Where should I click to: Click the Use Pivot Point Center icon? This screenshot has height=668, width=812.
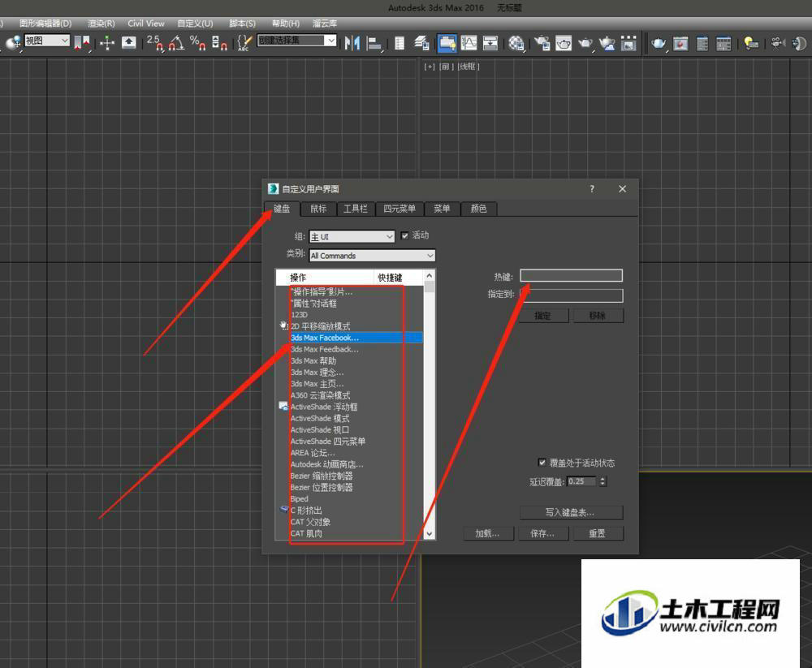82,42
